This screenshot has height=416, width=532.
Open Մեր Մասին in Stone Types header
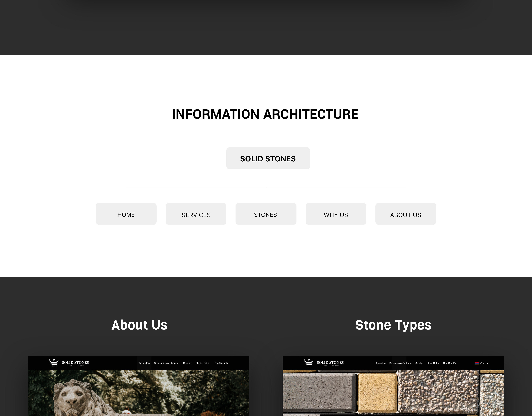(x=449, y=363)
